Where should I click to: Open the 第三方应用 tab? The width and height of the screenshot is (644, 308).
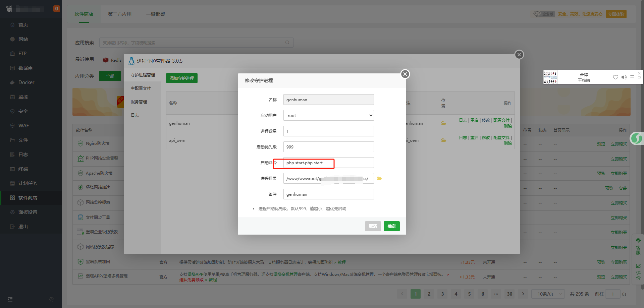click(120, 14)
